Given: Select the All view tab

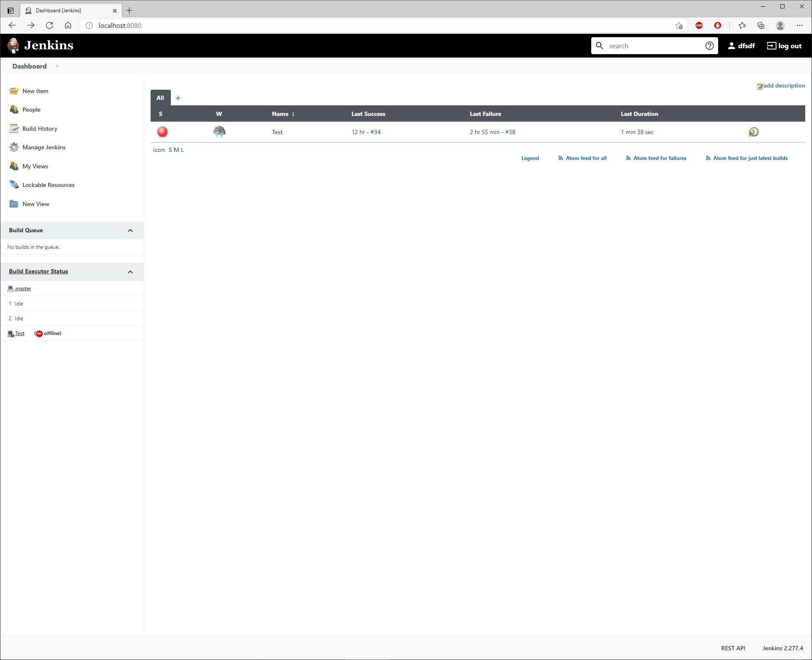Looking at the screenshot, I should coord(160,98).
